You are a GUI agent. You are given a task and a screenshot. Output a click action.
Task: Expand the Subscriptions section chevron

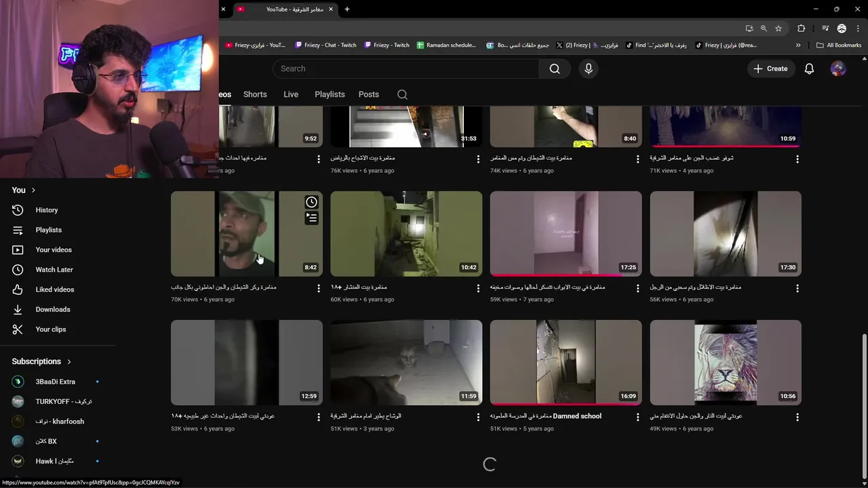point(69,362)
